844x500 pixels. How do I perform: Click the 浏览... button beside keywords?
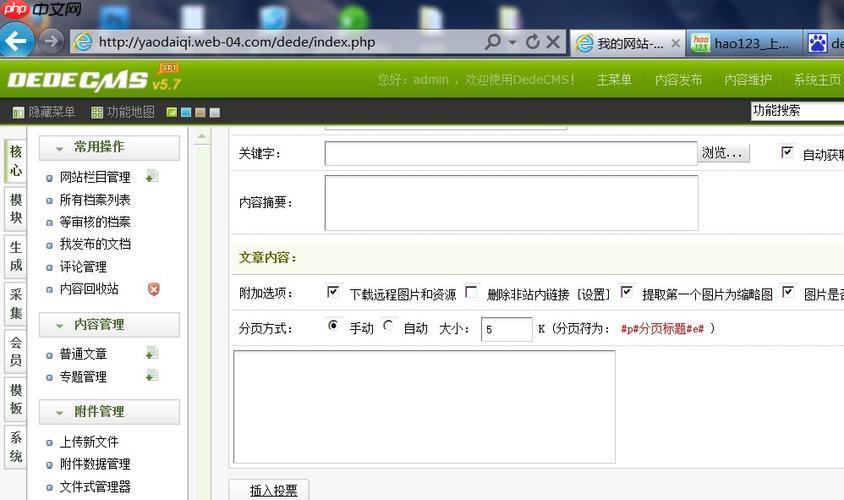point(723,153)
